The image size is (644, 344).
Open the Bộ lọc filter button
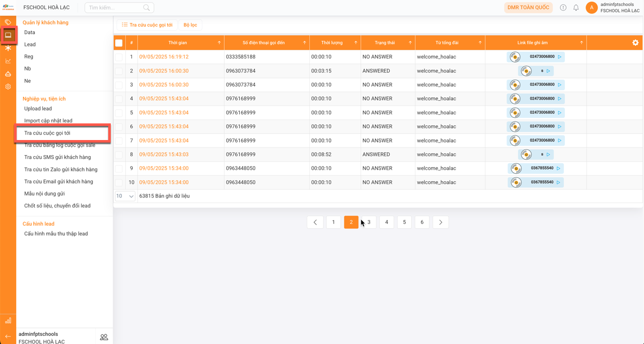[x=190, y=25]
